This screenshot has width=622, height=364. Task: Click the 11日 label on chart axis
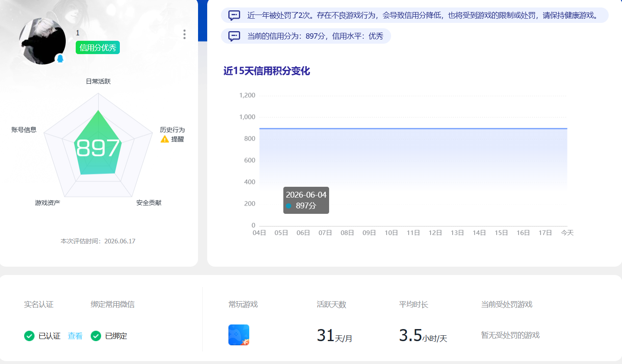[x=413, y=233]
